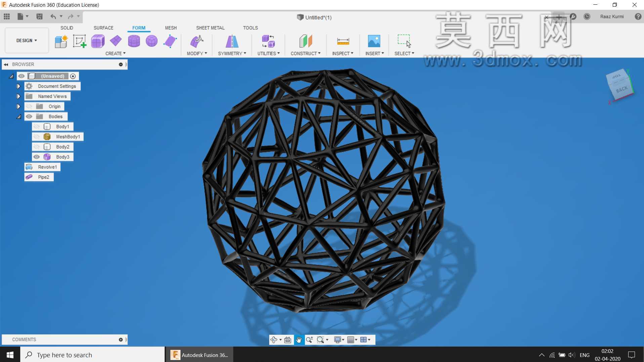The height and width of the screenshot is (362, 644).
Task: Toggle visibility of the Origin folder
Action: (29, 106)
